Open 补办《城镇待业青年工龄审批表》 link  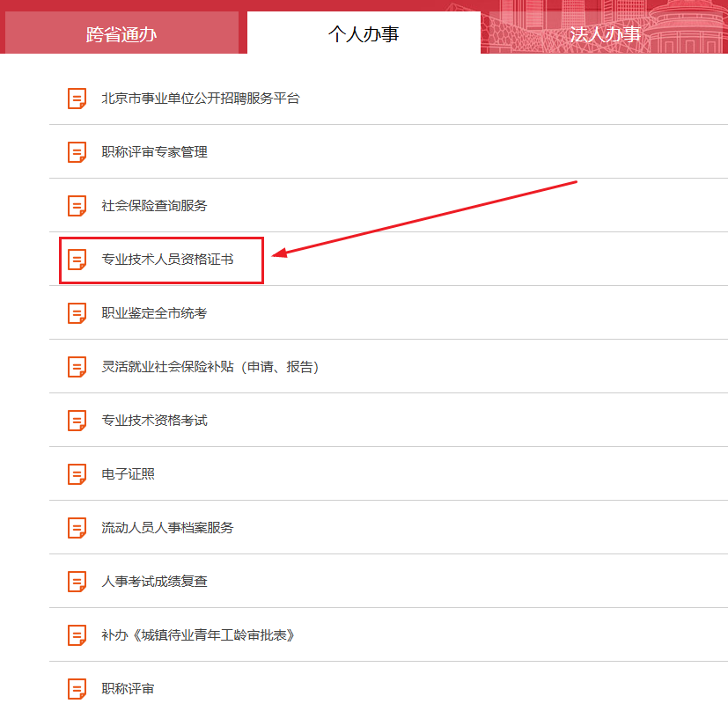[197, 635]
